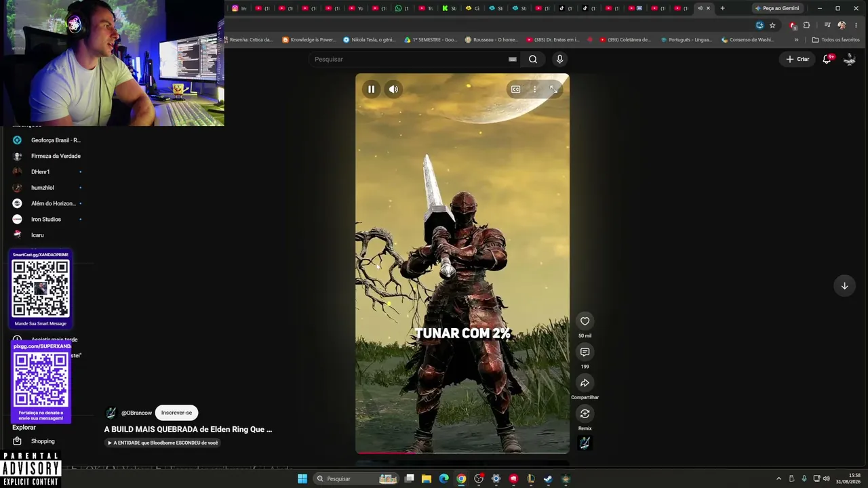
Task: Click the Remix button
Action: pyautogui.click(x=585, y=413)
